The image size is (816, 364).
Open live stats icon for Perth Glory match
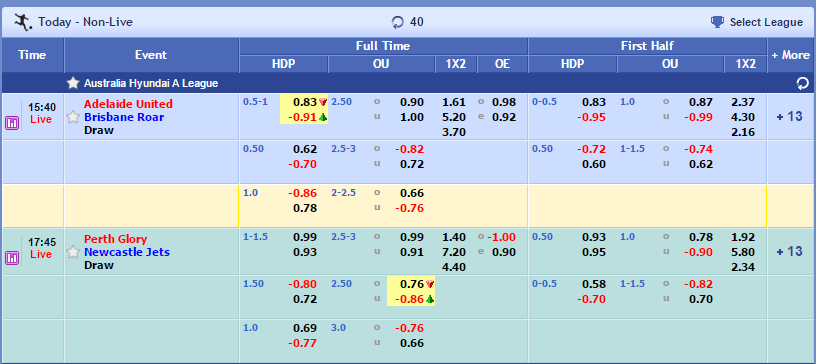point(12,258)
